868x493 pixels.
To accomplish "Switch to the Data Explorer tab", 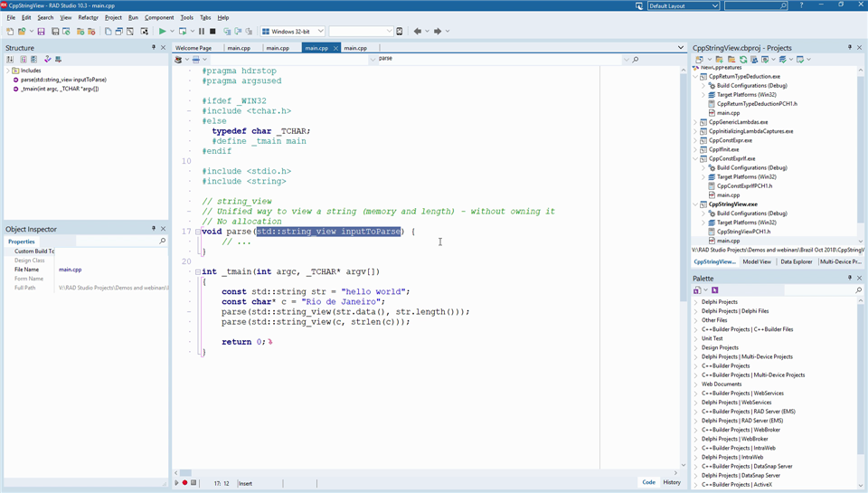I will (796, 261).
